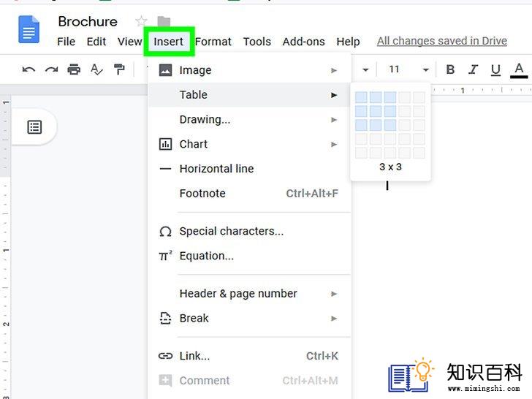Select the paint format icon
The width and height of the screenshot is (532, 399).
coord(119,70)
